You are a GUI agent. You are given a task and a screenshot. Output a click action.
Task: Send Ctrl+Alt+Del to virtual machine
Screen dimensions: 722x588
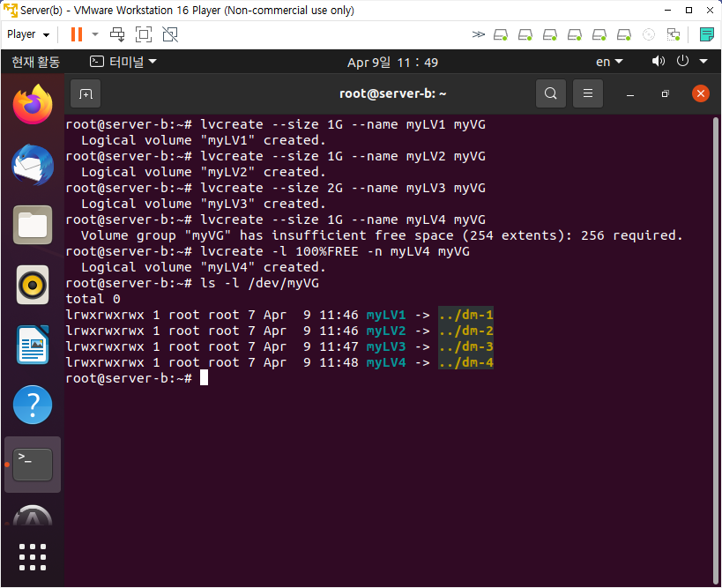click(117, 34)
